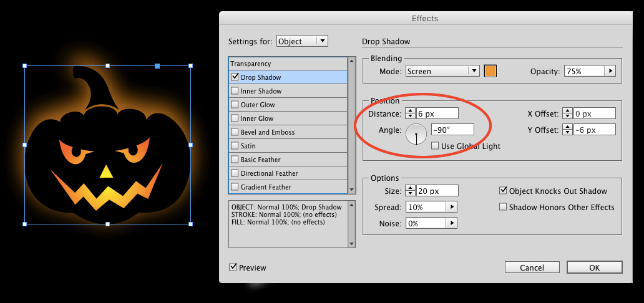Check Shadow Honors Other Effects
Viewport: 644px width, 303px height.
pos(503,207)
